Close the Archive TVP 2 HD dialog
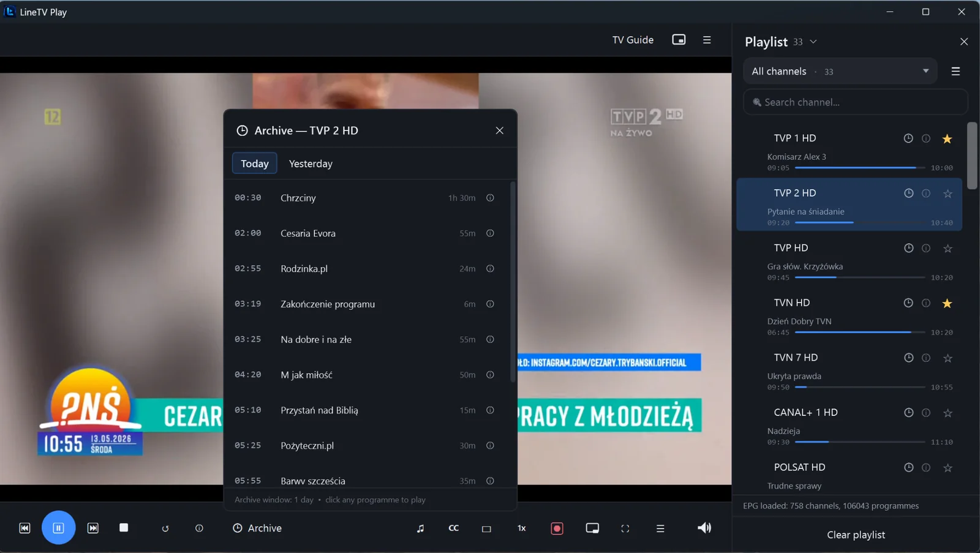Image resolution: width=980 pixels, height=553 pixels. [500, 130]
